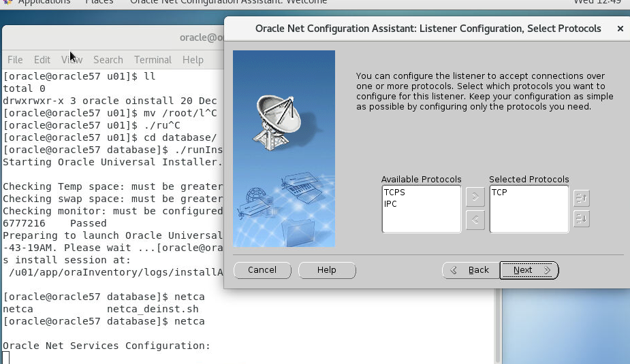Click the satellite dish illustration panel

(x=283, y=148)
